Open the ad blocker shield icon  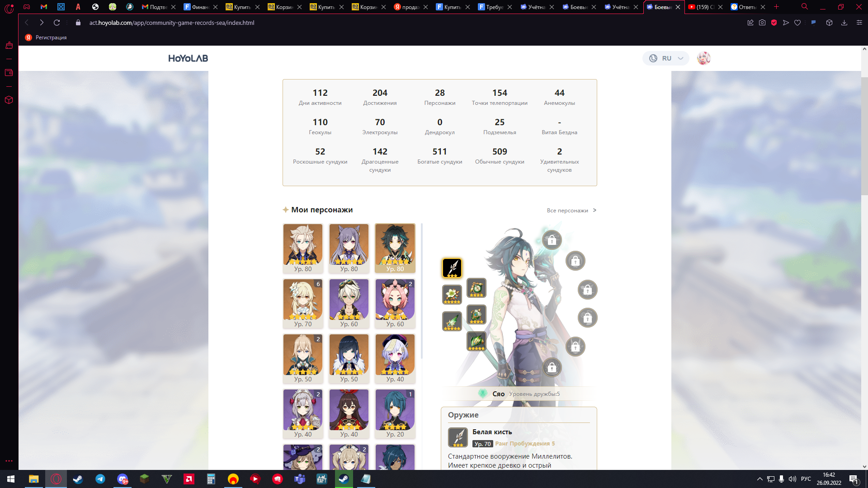tap(774, 23)
